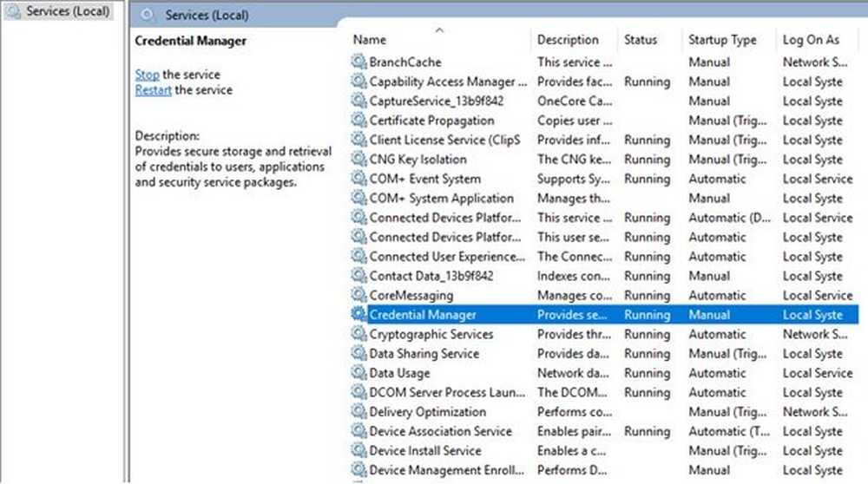Select the CoreMessaging service name
Screen dimensions: 868x484
pyautogui.click(x=411, y=295)
